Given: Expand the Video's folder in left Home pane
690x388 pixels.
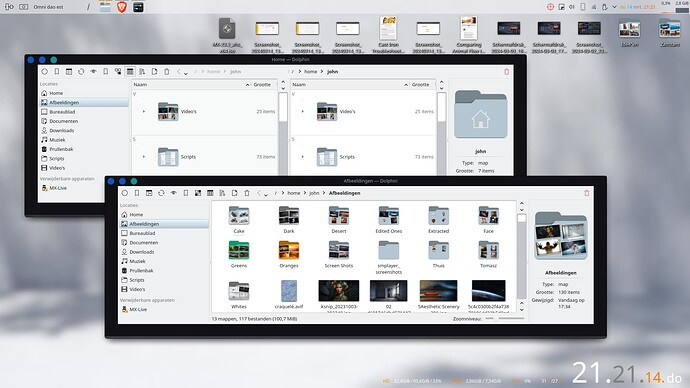Looking at the screenshot, I should coord(144,111).
